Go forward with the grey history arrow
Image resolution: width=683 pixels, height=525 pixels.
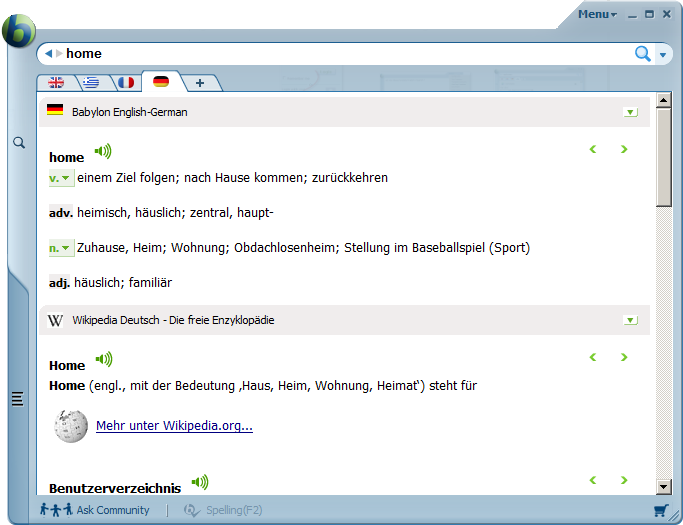pos(59,54)
